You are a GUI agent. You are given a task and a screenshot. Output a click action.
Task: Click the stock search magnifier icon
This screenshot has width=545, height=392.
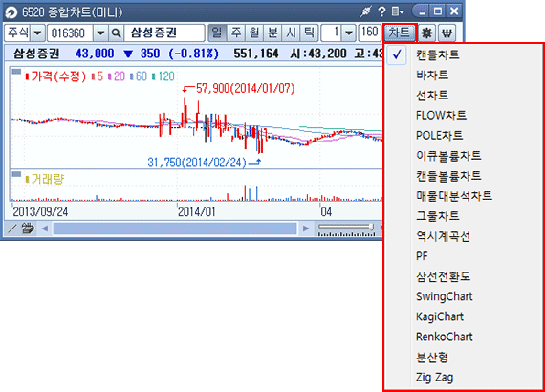[x=116, y=33]
